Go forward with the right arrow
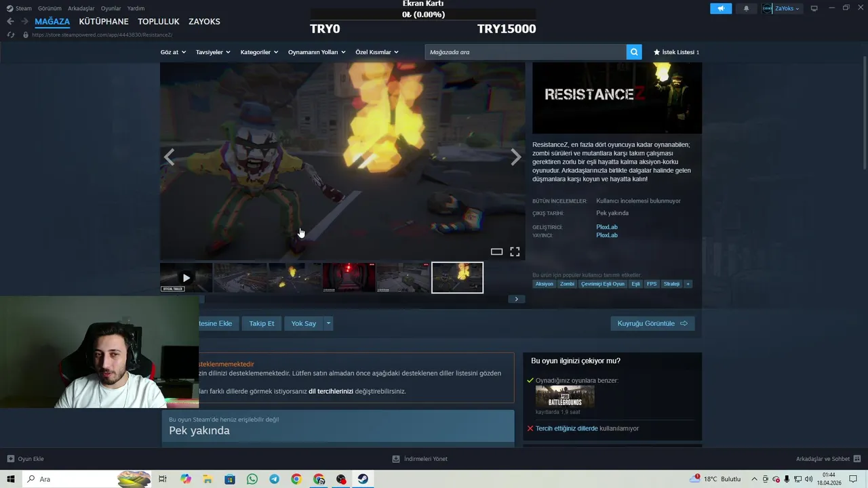The image size is (868, 488). pos(24,22)
